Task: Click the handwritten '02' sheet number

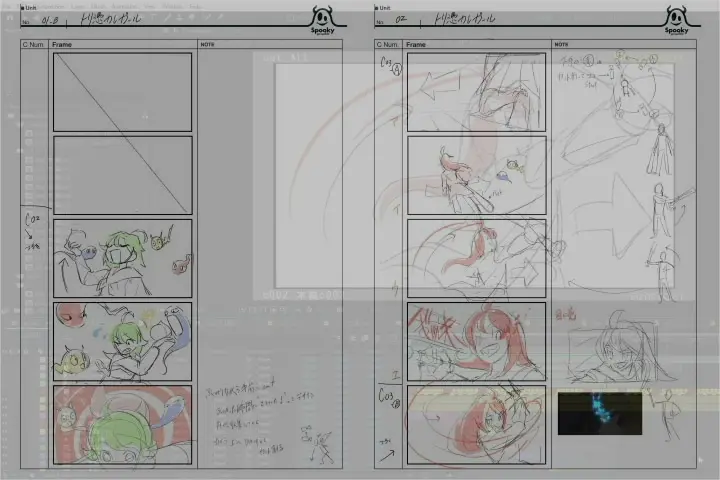Action: click(x=401, y=20)
